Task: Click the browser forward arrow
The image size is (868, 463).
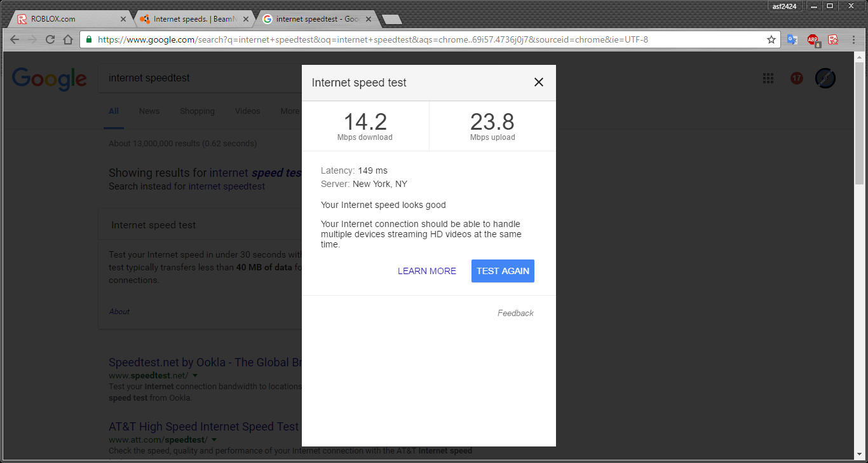Action: 32,39
